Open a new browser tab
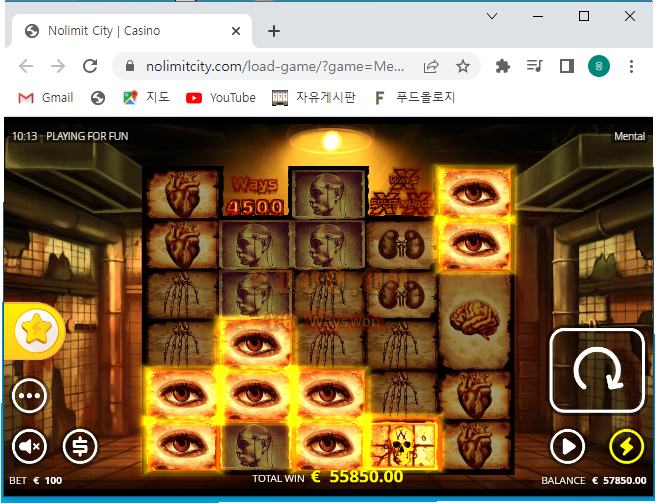 [x=274, y=31]
